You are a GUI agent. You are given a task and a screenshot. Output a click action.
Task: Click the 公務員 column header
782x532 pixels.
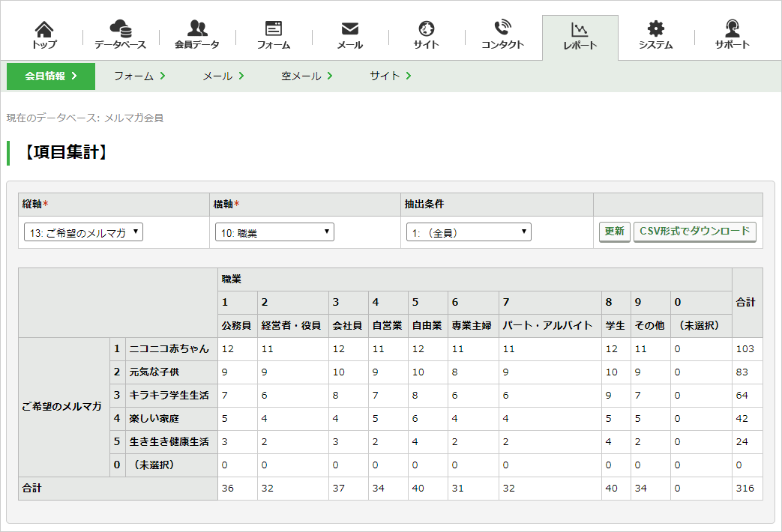238,326
